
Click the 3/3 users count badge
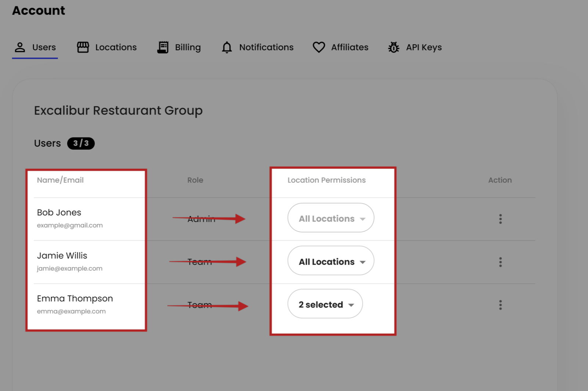(81, 143)
